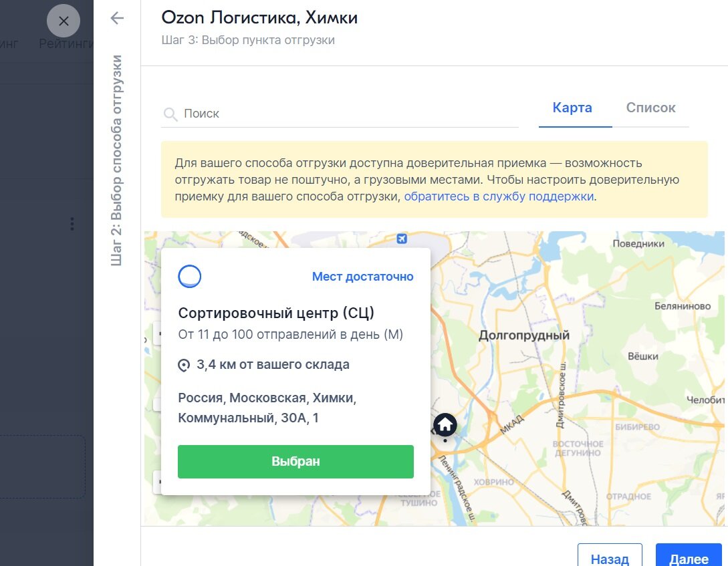
Task: Open the обратитесь в службу поддержки link
Action: click(499, 196)
